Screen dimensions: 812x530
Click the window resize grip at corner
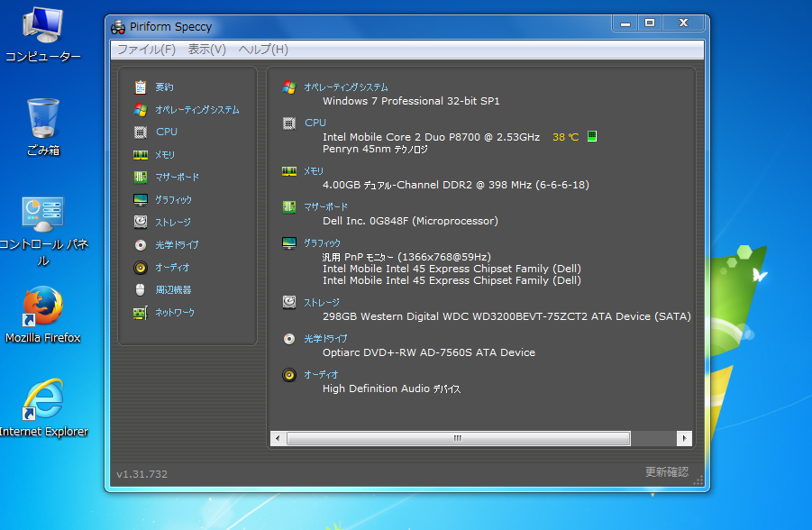coord(698,480)
